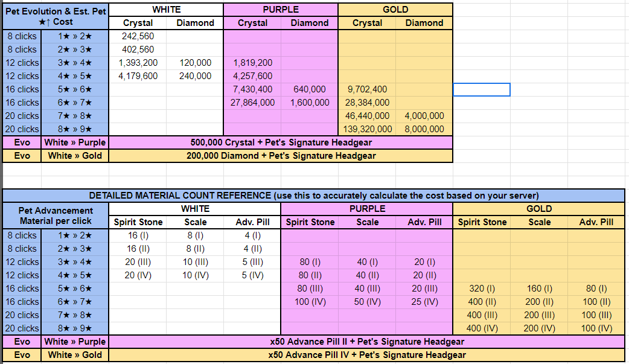The image size is (629, 364).
Task: Click "500,000 Crystal + Pet's Signature Headgear" row
Action: [x=281, y=142]
